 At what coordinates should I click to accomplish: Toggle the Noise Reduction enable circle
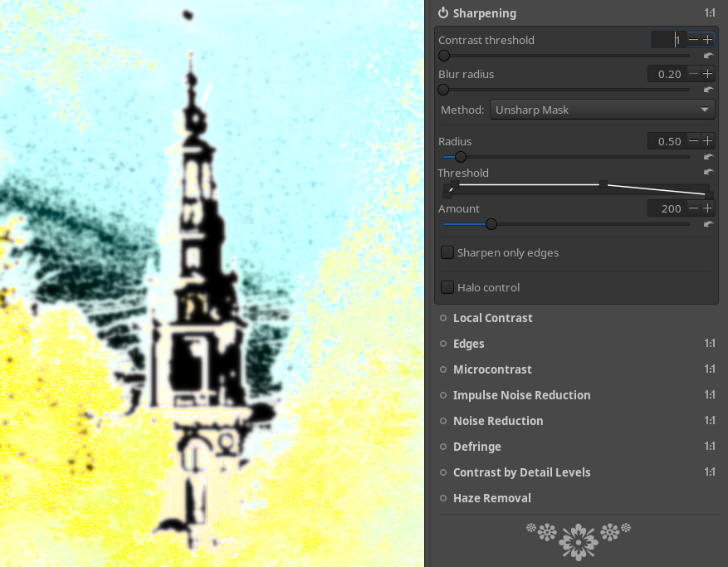click(x=443, y=421)
